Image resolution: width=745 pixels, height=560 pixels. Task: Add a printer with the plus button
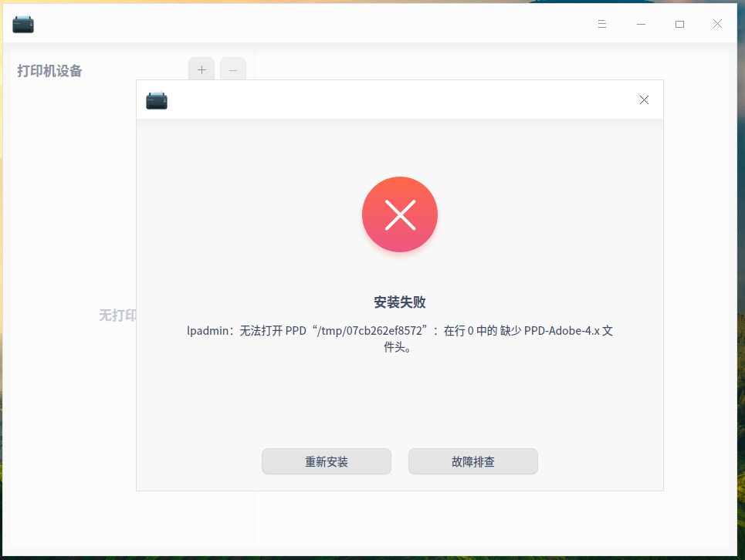[x=201, y=70]
